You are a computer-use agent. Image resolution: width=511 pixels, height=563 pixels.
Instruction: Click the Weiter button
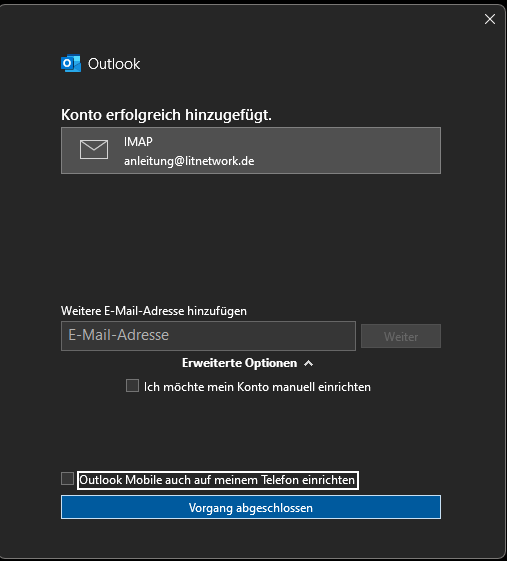pos(401,336)
